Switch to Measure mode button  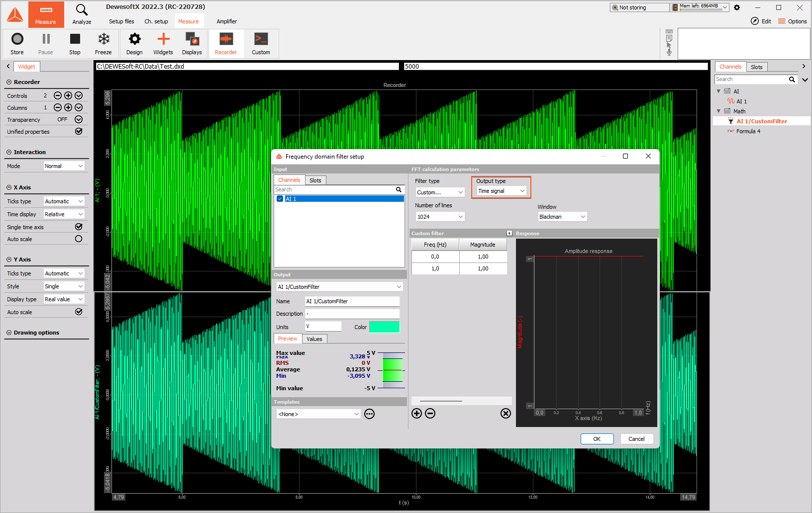tap(46, 14)
